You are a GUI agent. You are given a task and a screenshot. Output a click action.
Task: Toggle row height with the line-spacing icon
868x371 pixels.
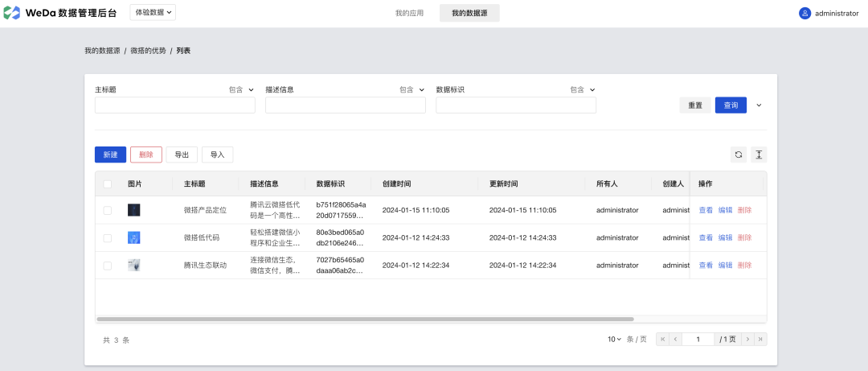[x=759, y=155]
